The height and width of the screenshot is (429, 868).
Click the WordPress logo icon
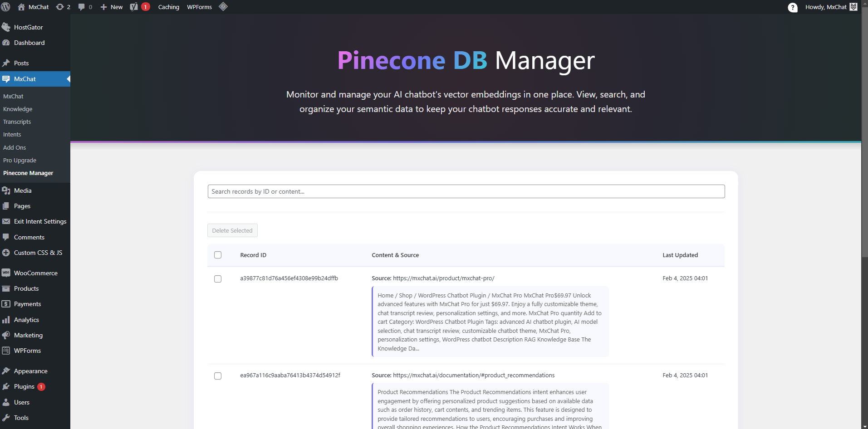tap(6, 7)
